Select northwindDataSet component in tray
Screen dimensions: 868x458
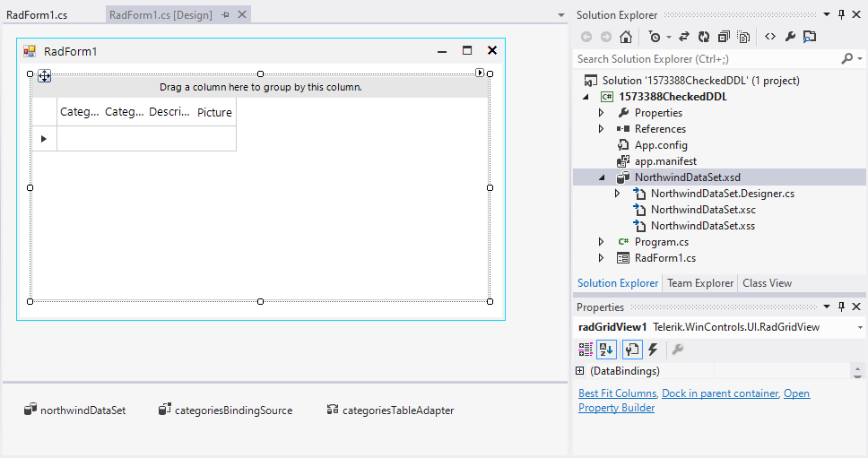tap(75, 410)
